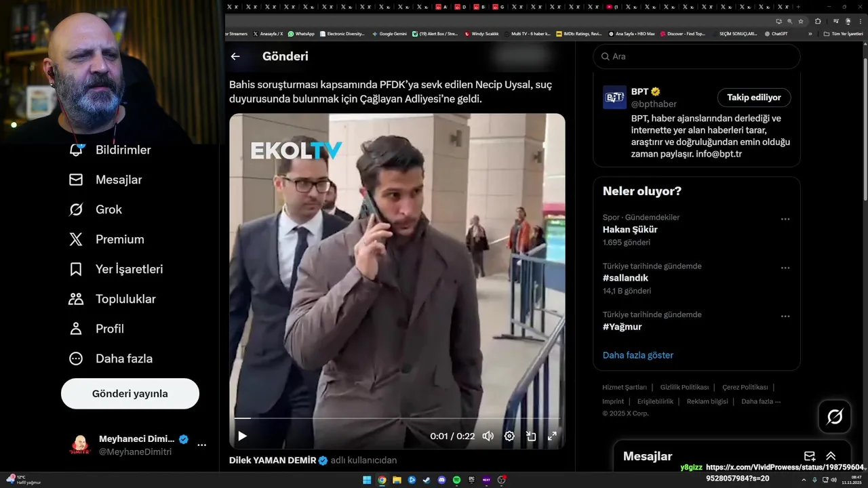Open Chrome from the taskbar

pos(382,480)
